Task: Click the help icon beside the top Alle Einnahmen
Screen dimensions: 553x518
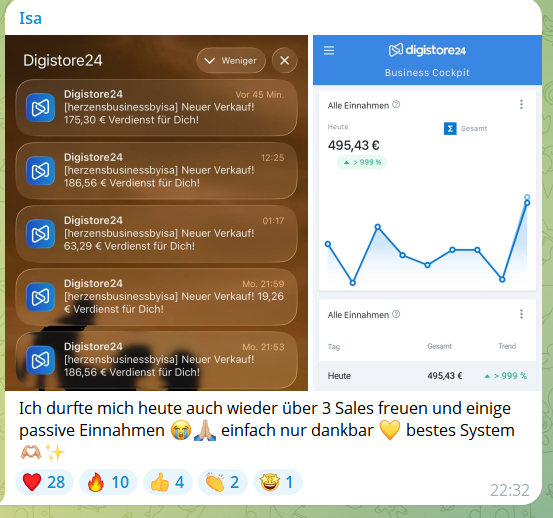Action: [396, 105]
